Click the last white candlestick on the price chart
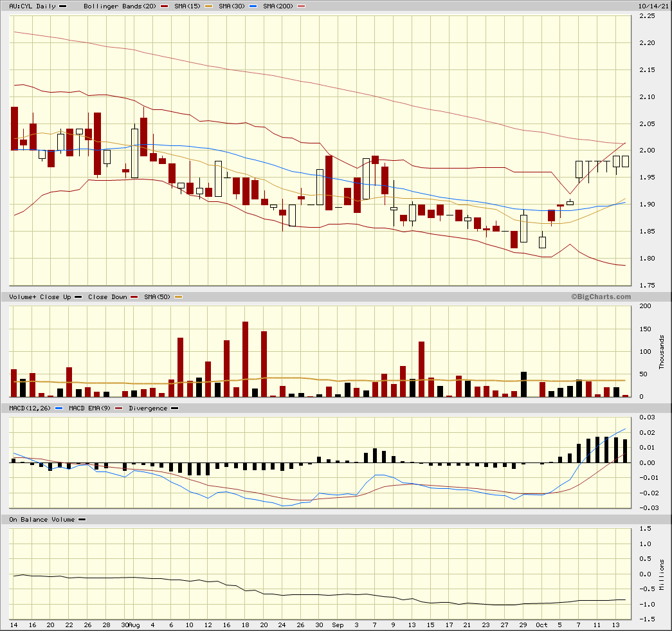Screen dimensions: 672x631 tap(625, 161)
